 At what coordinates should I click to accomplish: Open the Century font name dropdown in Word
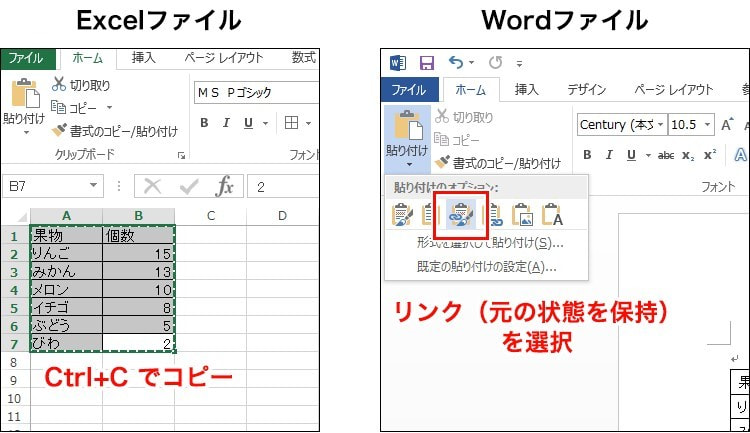click(658, 125)
